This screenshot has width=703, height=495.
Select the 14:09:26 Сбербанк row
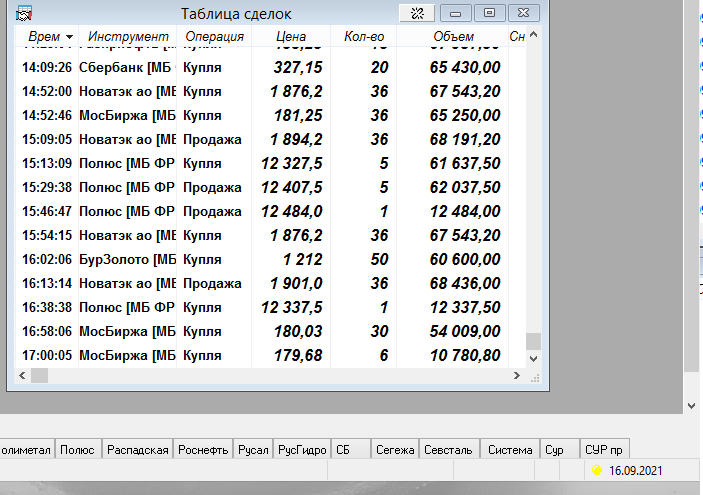tap(270, 67)
